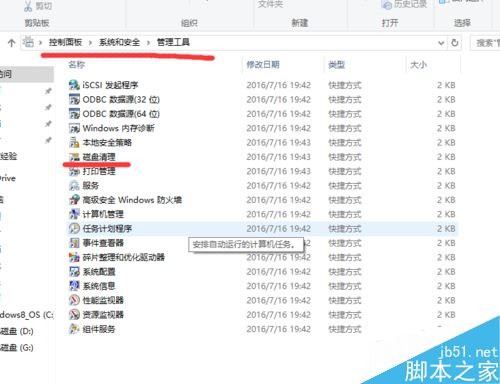Click the 系统信息 icon

(74, 286)
